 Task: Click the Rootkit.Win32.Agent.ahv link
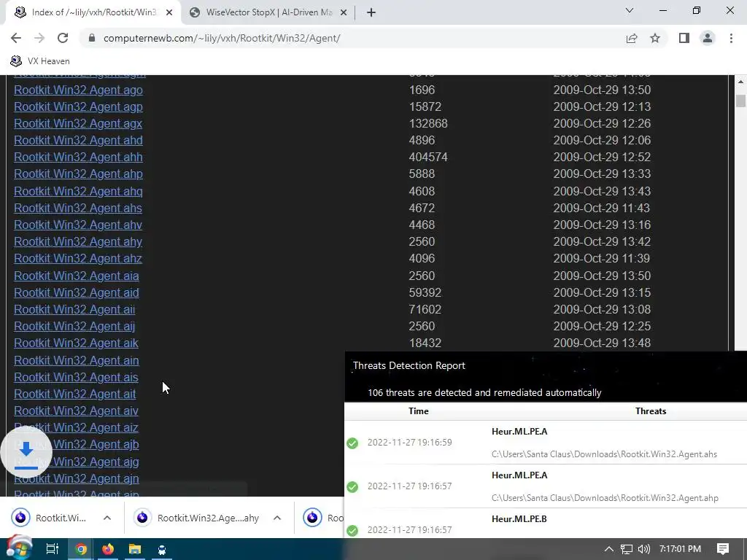coord(77,225)
